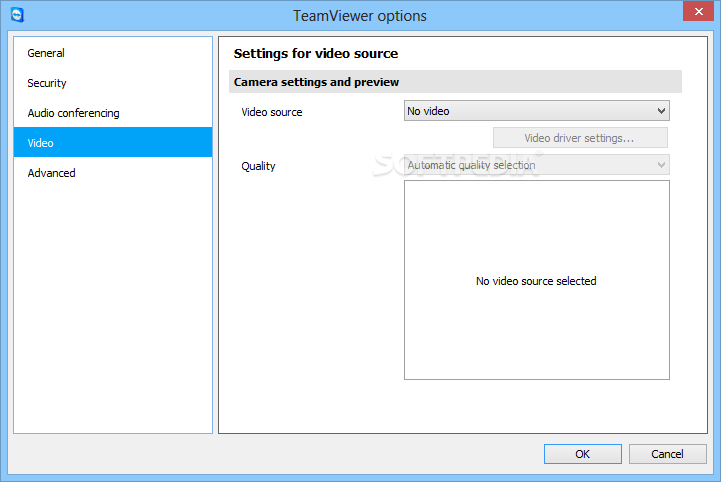721x482 pixels.
Task: Click the video preview area
Action: click(x=537, y=280)
